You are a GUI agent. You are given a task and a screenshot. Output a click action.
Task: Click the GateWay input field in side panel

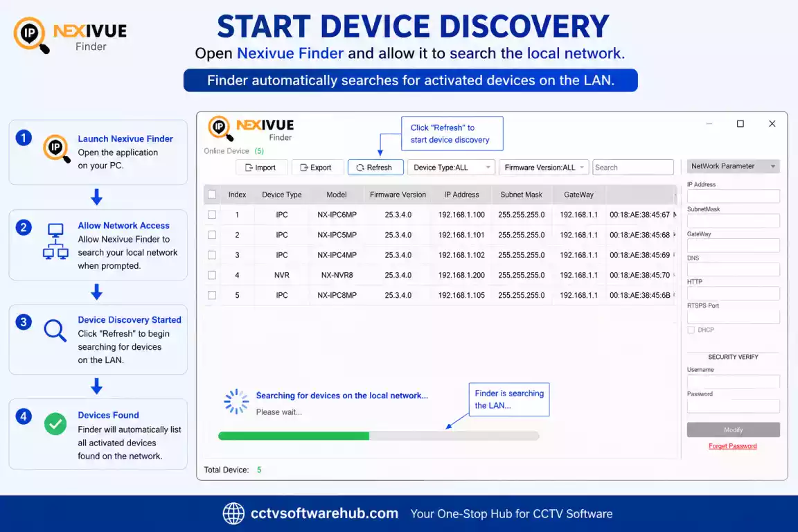click(x=734, y=245)
